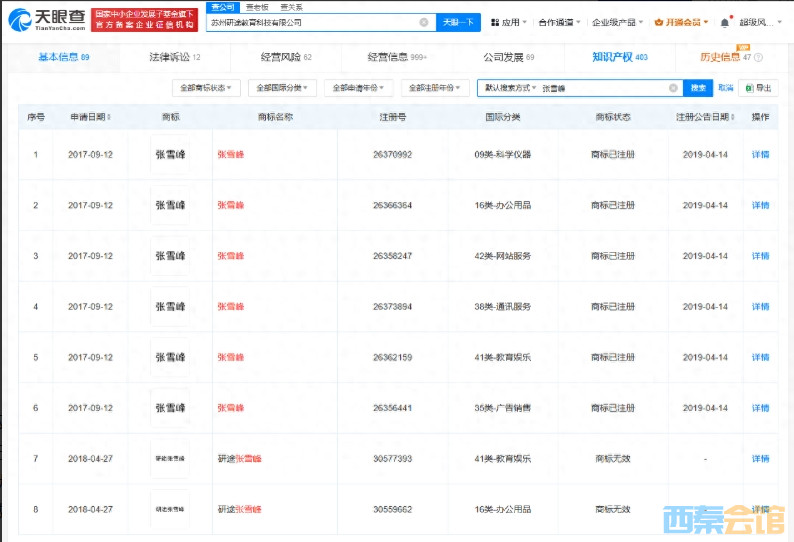Click registration number 30559662
The image size is (794, 542).
(392, 509)
